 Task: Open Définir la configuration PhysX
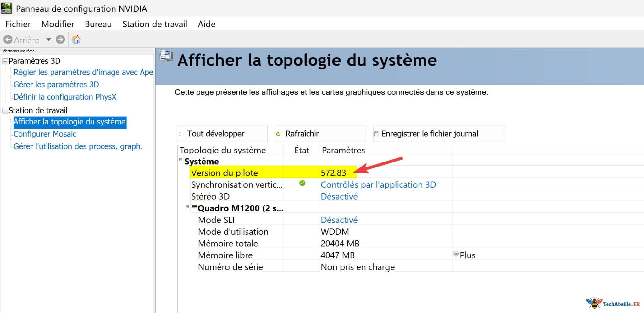(65, 97)
